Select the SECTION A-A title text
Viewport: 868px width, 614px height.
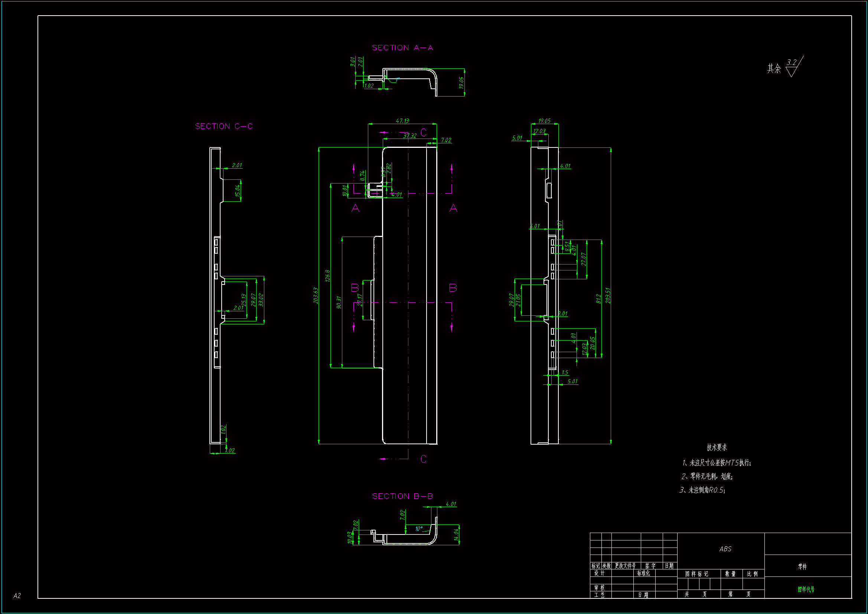coord(402,48)
